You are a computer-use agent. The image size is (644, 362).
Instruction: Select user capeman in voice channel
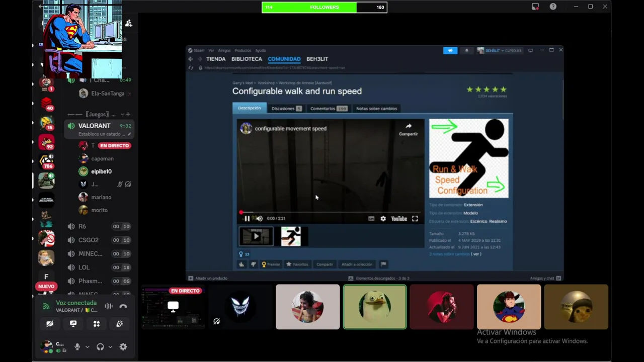pyautogui.click(x=102, y=158)
